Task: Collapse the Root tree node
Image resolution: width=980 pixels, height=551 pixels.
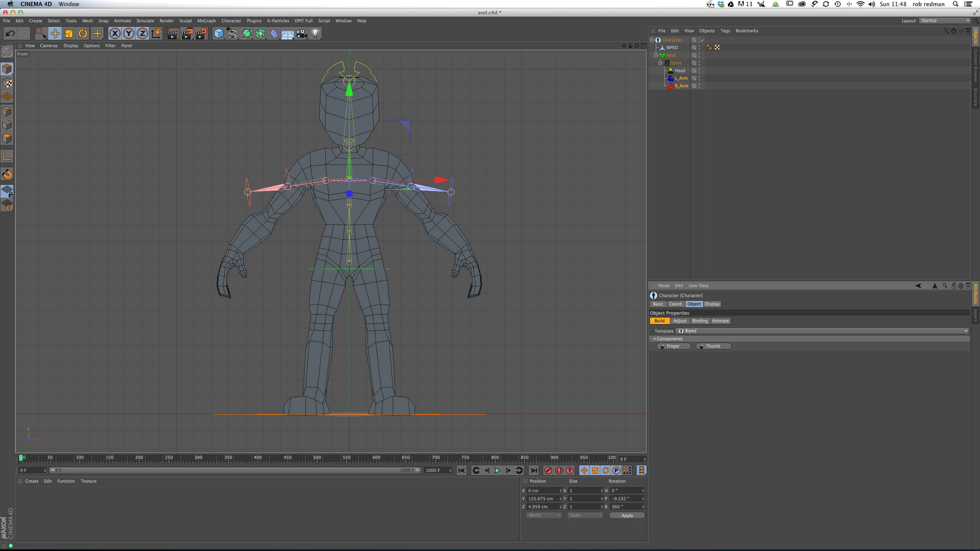Action: (656, 55)
